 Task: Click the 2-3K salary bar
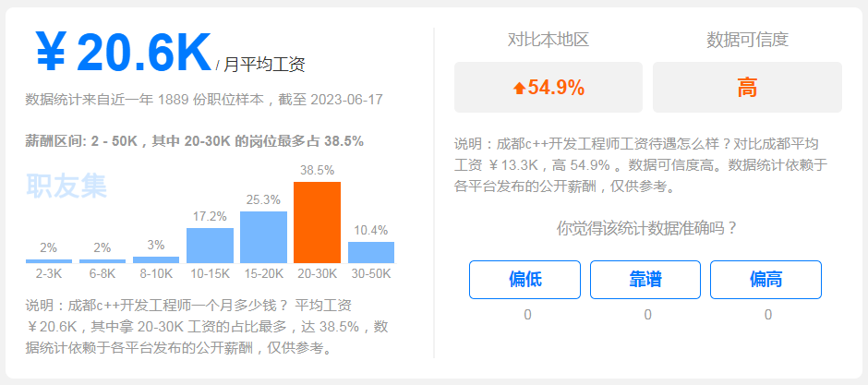coord(49,261)
